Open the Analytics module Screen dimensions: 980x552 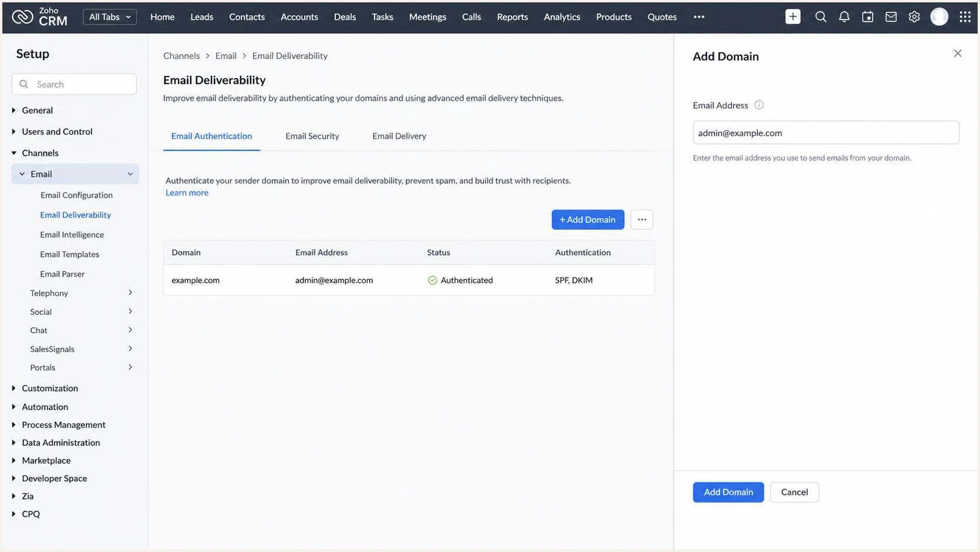point(562,17)
